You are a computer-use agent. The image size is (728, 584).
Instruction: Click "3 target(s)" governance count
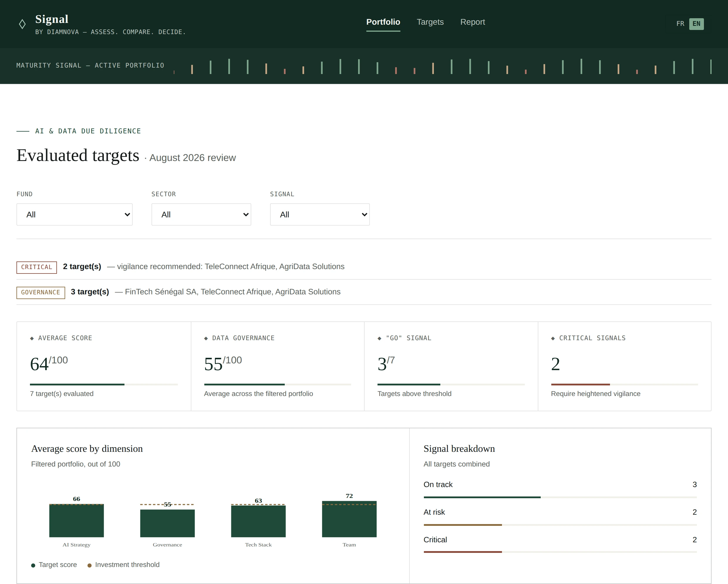pos(90,292)
